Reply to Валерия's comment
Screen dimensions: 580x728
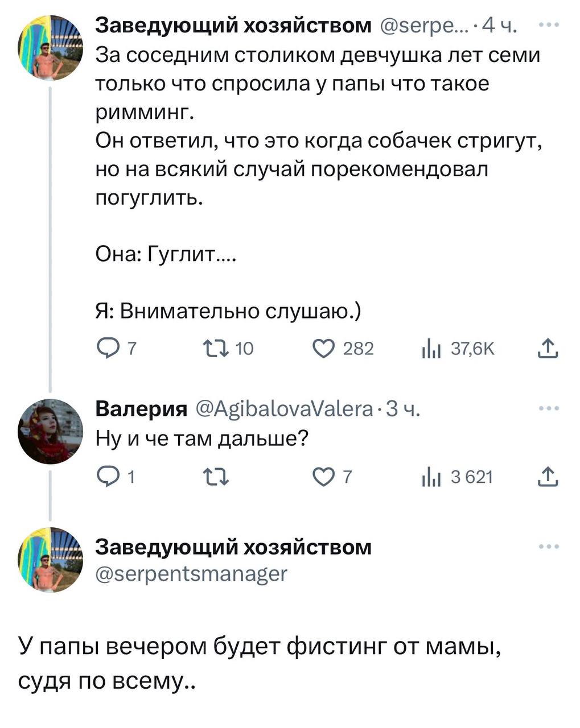109,477
